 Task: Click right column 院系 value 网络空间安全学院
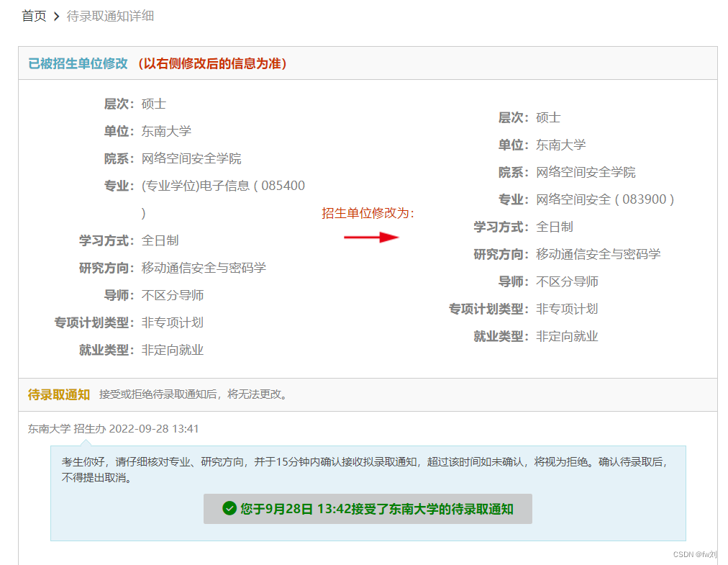(586, 173)
